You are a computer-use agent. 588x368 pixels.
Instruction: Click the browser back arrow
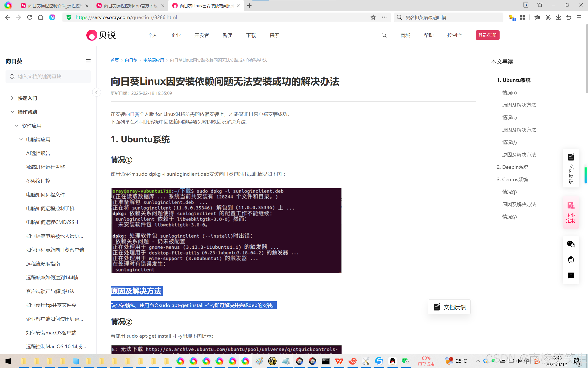(8, 17)
